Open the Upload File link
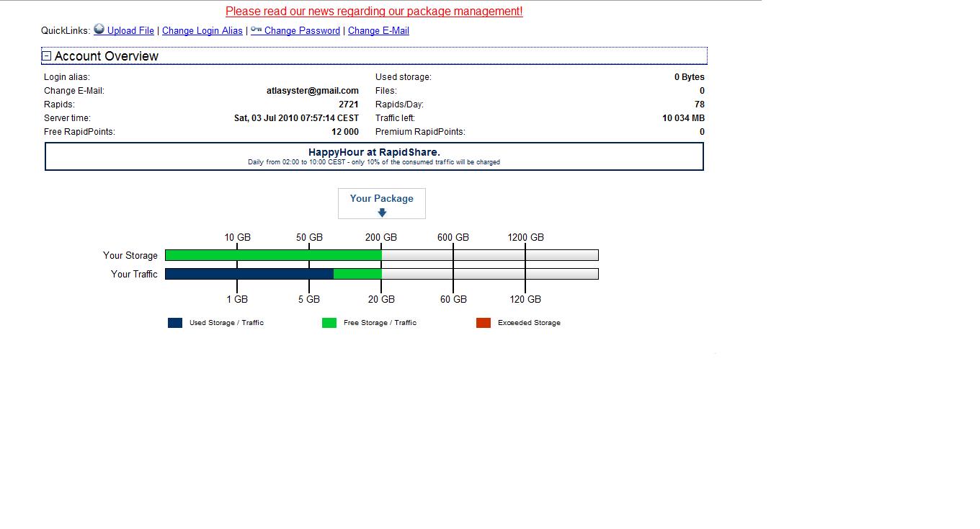The width and height of the screenshot is (980, 529). click(x=130, y=30)
